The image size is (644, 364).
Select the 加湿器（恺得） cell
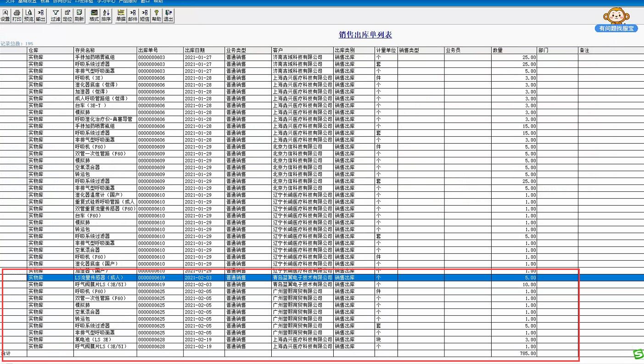[x=105, y=92]
